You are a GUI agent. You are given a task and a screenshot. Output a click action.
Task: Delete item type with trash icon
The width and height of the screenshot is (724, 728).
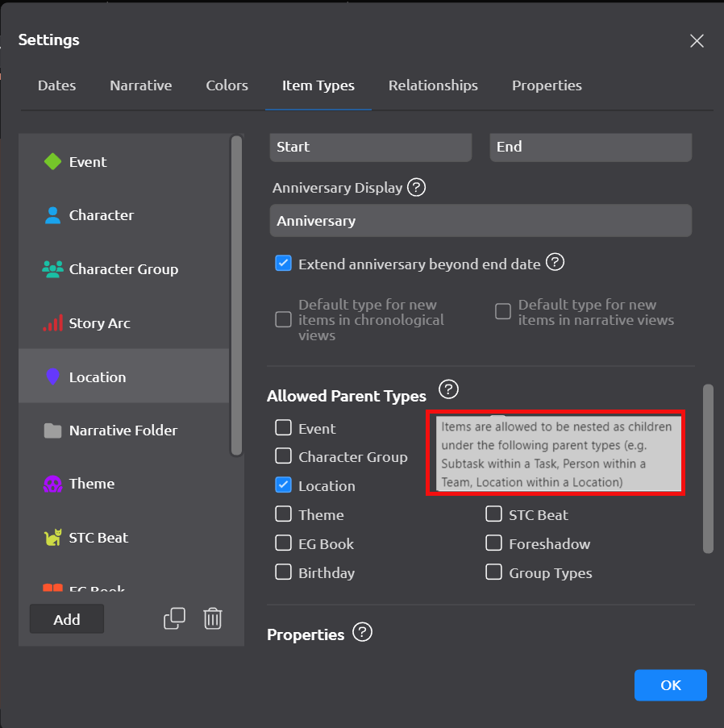213,618
